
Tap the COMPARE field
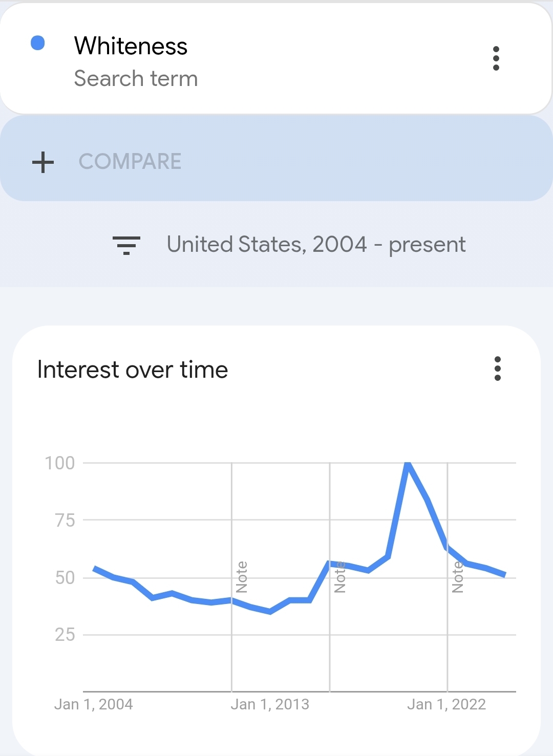tap(276, 158)
